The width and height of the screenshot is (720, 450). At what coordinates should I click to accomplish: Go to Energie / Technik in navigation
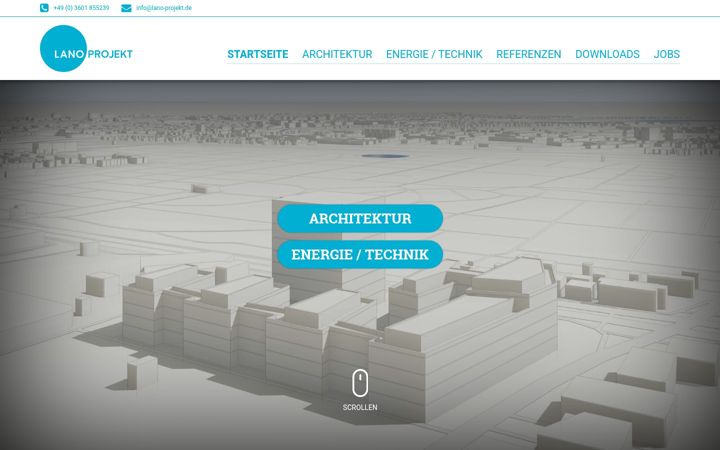pyautogui.click(x=434, y=54)
